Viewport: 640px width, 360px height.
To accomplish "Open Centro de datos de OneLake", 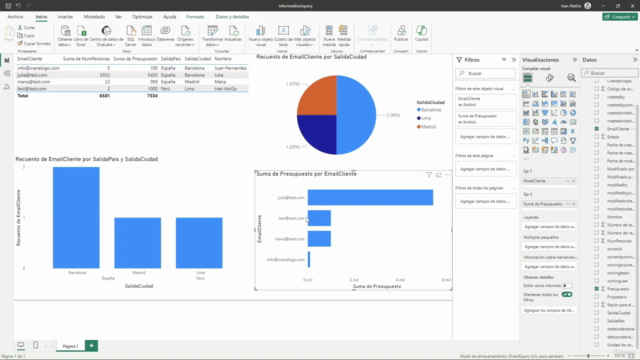I will point(106,36).
